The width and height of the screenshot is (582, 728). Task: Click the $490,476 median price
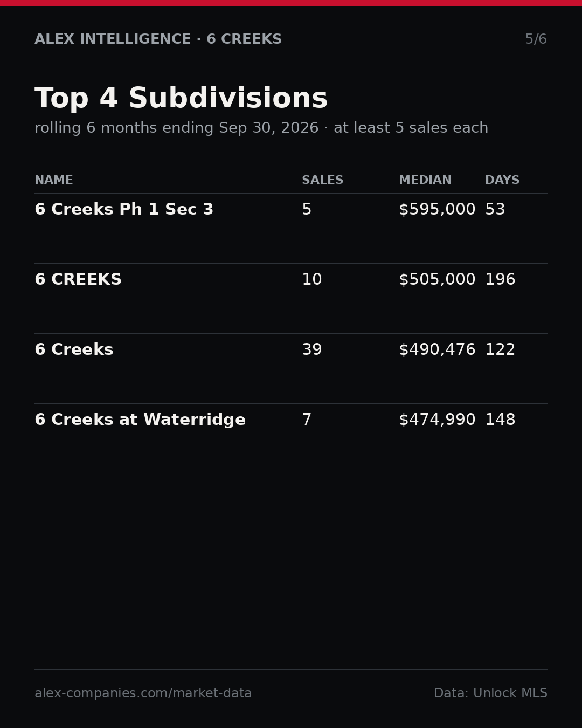[x=437, y=350]
